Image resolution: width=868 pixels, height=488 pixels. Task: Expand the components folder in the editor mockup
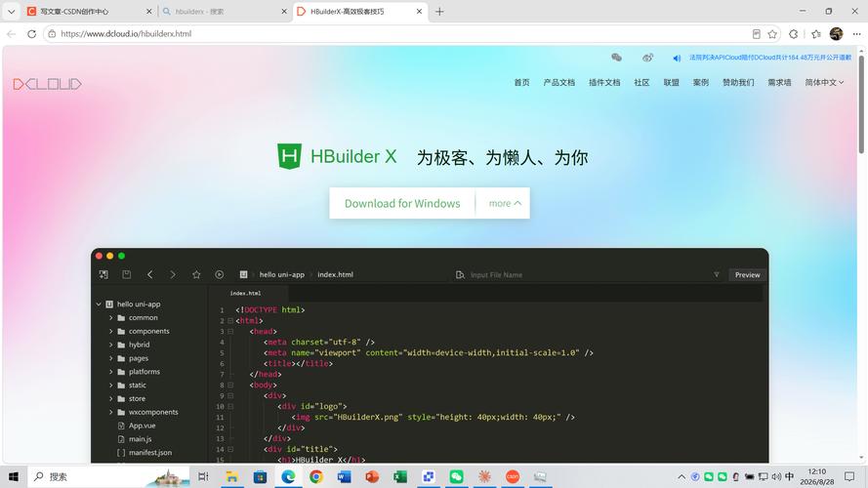110,331
